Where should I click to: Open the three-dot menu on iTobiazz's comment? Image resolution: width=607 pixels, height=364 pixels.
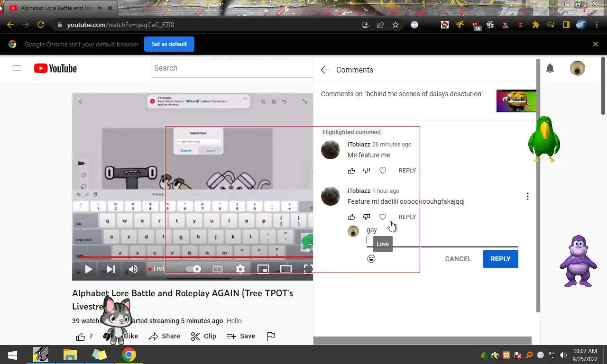(527, 196)
